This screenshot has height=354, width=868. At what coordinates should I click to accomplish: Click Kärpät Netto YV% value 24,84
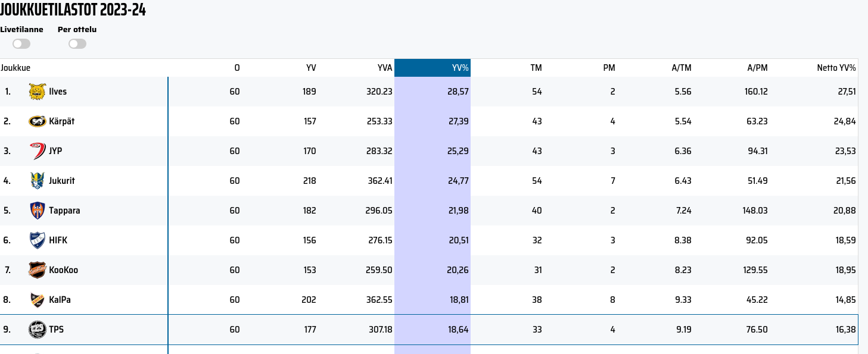pyautogui.click(x=846, y=121)
